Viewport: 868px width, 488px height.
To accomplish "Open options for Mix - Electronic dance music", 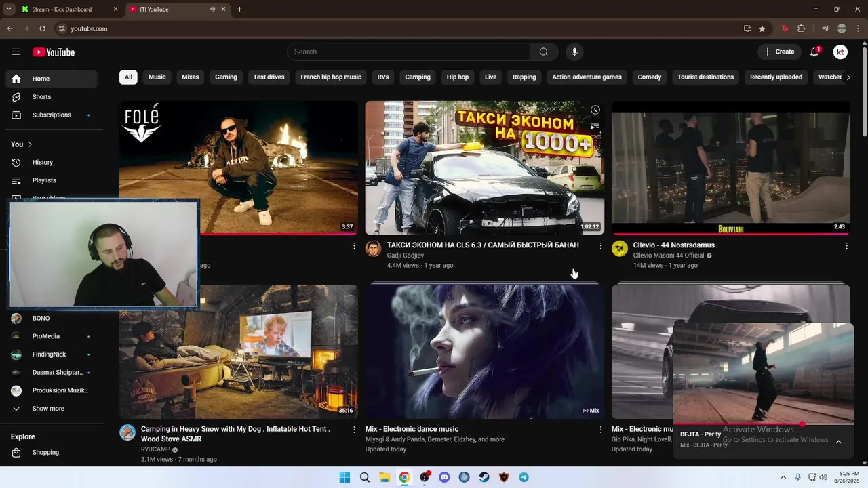I will pos(600,430).
